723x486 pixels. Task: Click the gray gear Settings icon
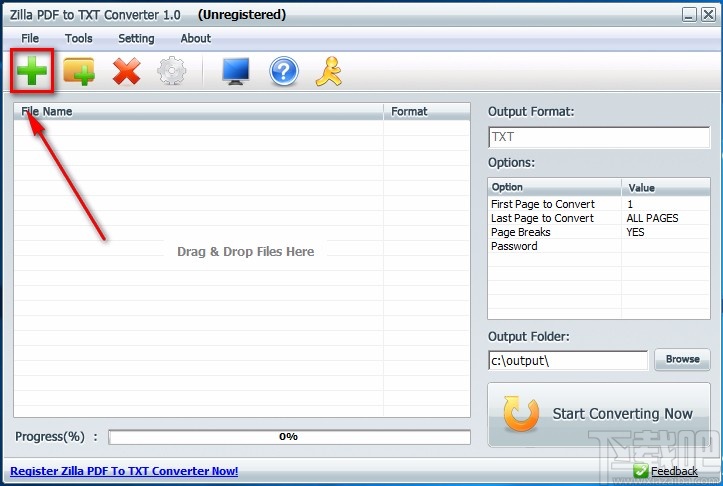tap(172, 71)
